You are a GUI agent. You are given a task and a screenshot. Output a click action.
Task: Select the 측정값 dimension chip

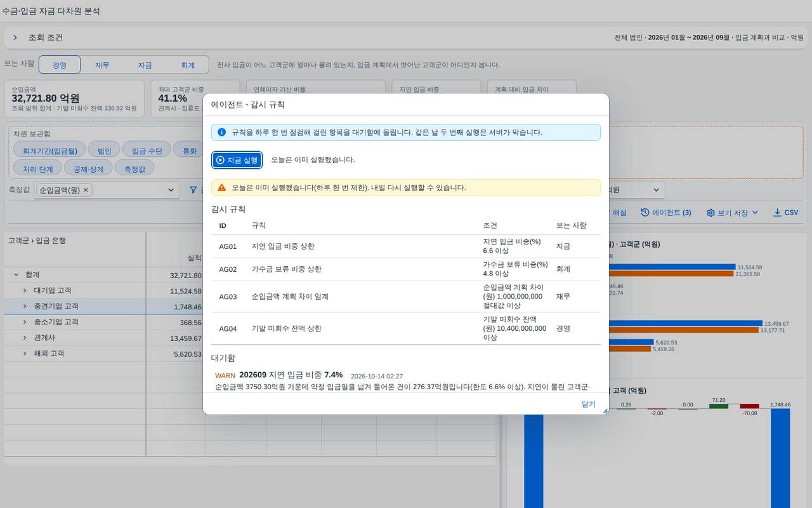coord(134,169)
